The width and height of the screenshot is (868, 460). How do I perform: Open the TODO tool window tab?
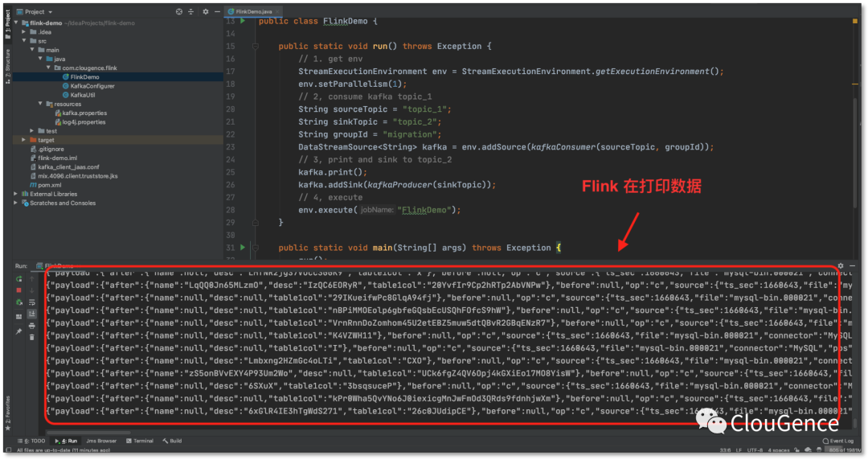click(x=31, y=442)
